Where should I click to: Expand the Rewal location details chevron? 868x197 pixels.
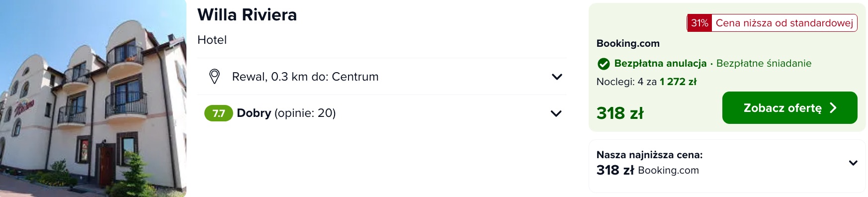557,77
